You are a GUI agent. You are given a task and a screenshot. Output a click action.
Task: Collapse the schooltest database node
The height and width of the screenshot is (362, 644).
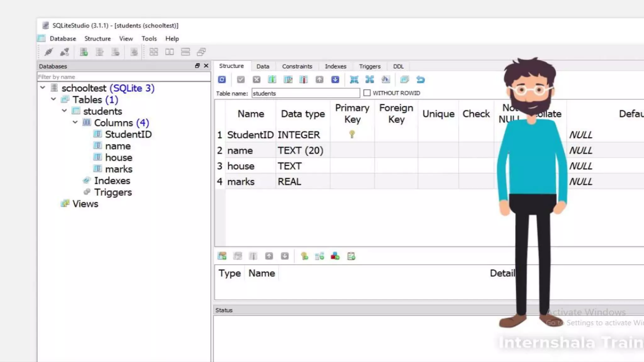click(x=43, y=88)
